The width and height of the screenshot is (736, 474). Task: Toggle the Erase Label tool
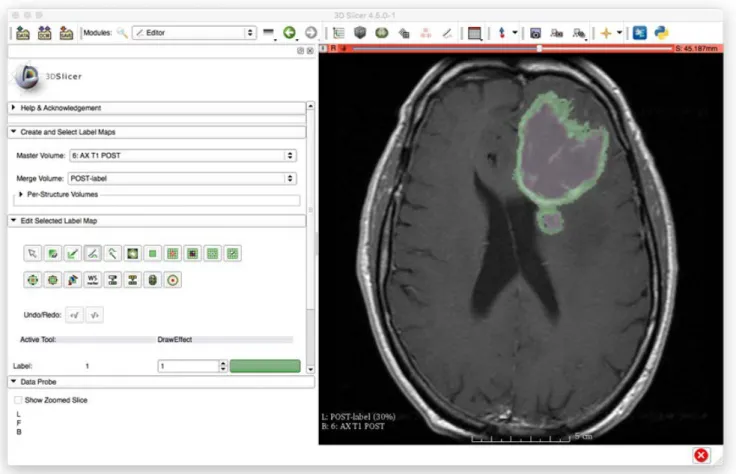[53, 253]
